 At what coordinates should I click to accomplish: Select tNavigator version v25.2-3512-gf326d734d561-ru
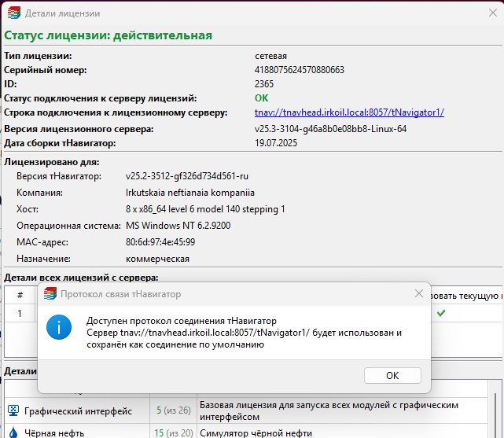pos(187,176)
